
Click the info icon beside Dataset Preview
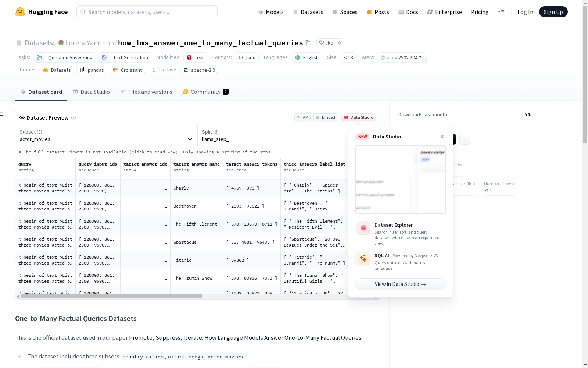73,118
